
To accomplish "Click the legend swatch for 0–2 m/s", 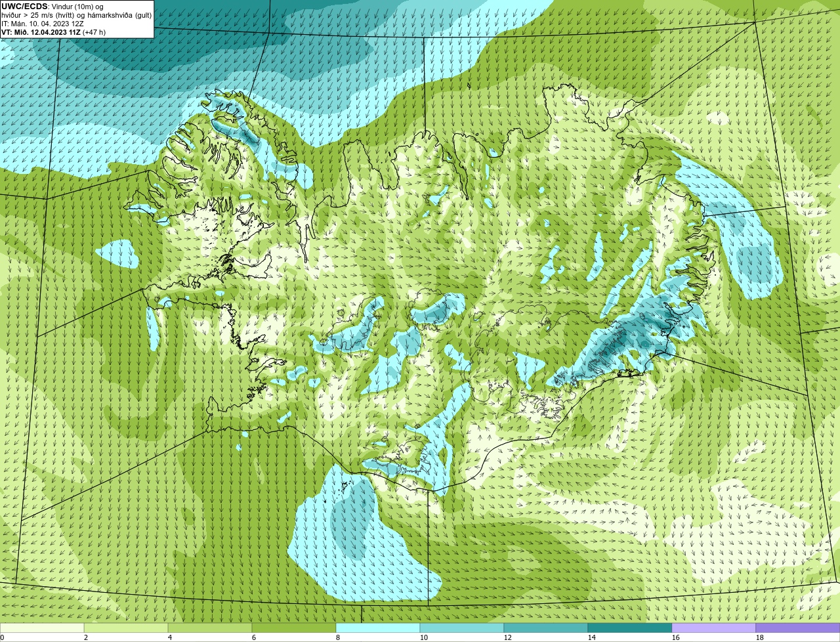I will [x=42, y=628].
